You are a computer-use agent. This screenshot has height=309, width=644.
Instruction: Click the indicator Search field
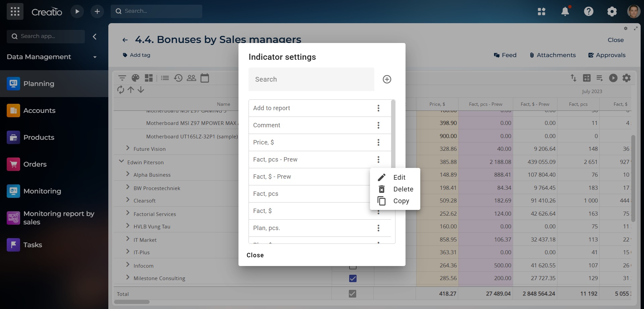[x=311, y=79]
